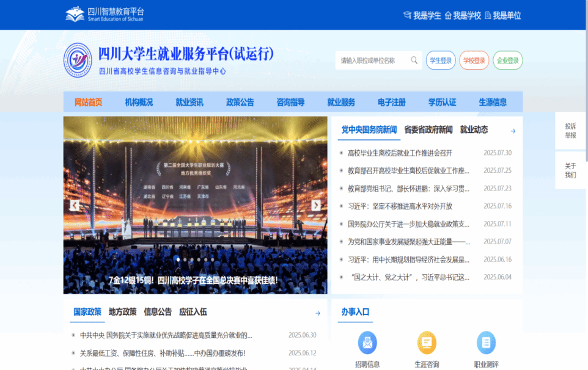Viewport: 588px width, 370px height.
Task: Switch to 应征入伍 tab
Action: pyautogui.click(x=193, y=311)
